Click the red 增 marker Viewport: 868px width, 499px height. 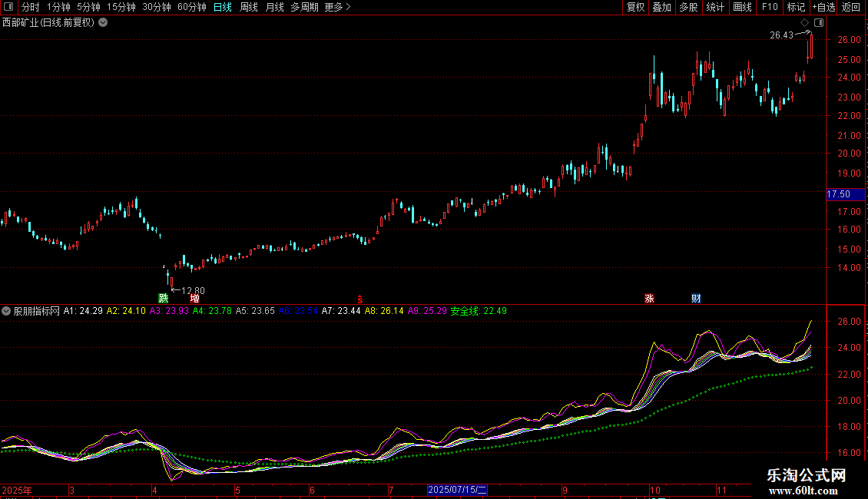pos(195,298)
